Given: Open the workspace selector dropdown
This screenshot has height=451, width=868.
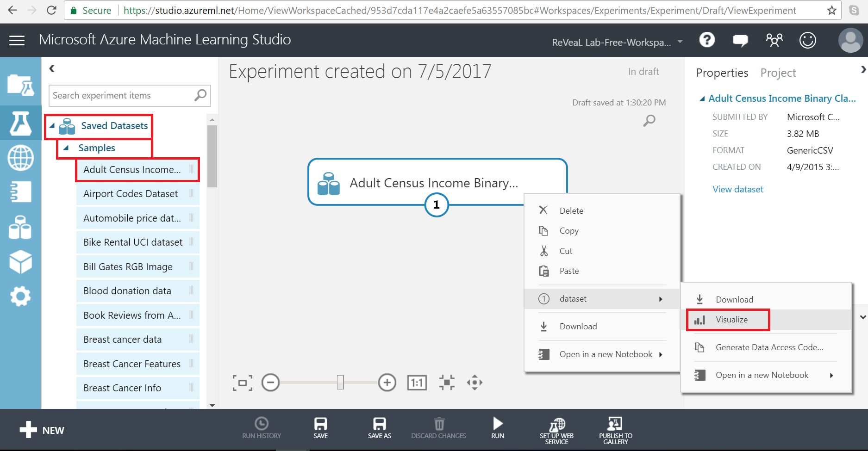Looking at the screenshot, I should [617, 42].
